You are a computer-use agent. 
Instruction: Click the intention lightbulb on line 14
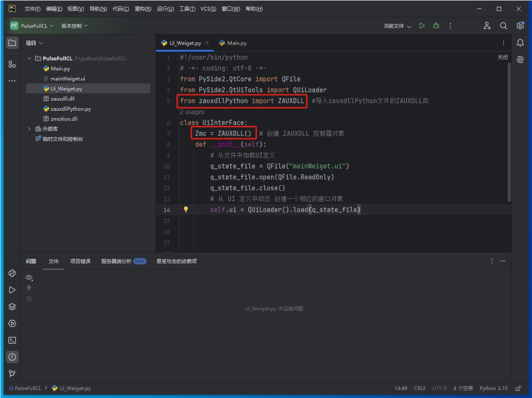(186, 209)
